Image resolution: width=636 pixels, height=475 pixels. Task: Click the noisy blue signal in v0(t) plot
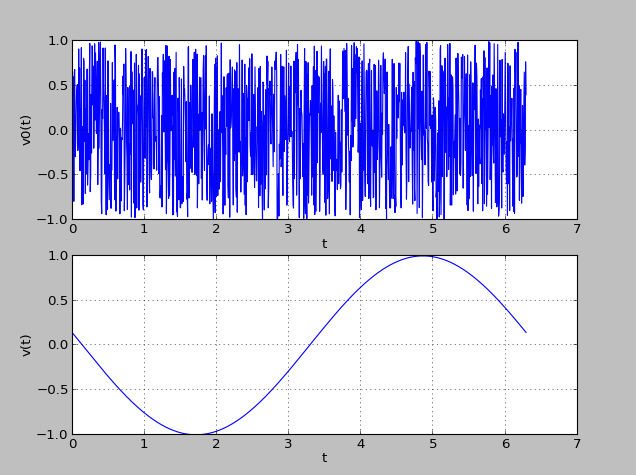(x=299, y=131)
